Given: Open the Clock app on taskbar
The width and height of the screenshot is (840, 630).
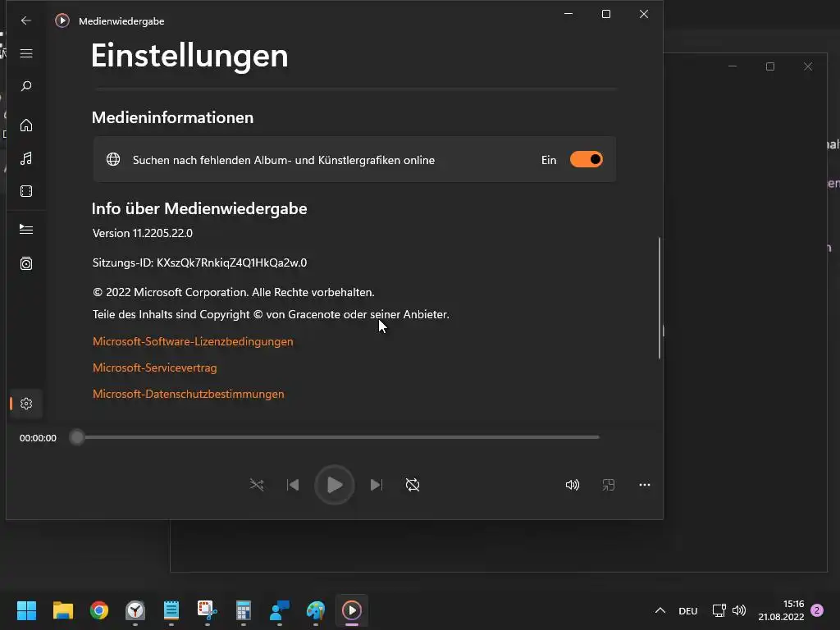Looking at the screenshot, I should [x=135, y=610].
